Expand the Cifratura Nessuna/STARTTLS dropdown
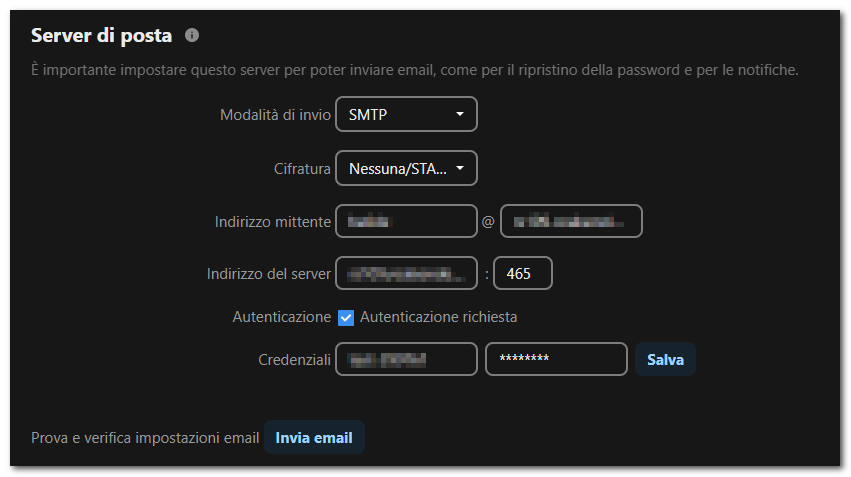The image size is (851, 477). 406,168
